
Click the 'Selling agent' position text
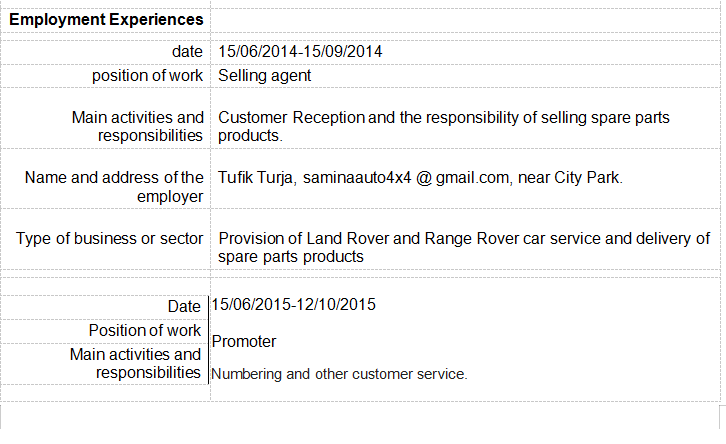coord(265,75)
